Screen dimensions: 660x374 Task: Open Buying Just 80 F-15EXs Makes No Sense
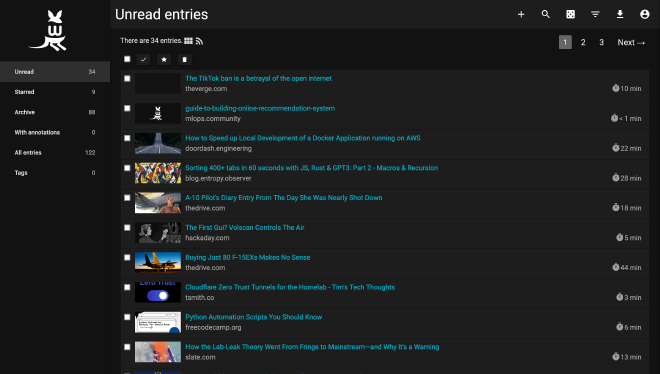pos(248,257)
